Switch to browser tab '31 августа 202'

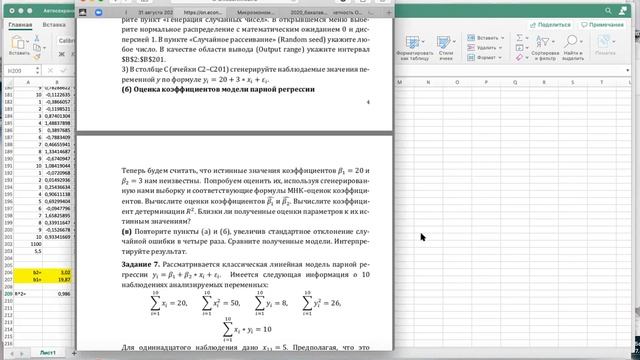(155, 12)
